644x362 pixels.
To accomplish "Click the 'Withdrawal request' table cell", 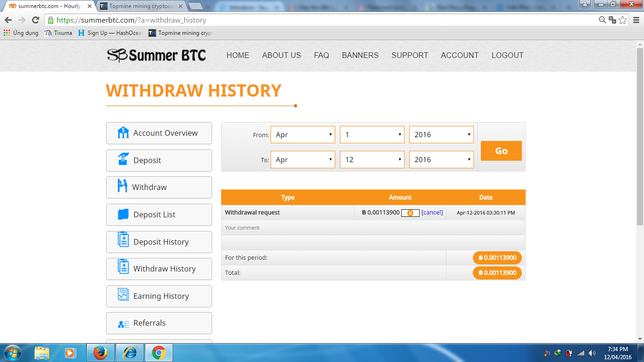I will point(288,213).
